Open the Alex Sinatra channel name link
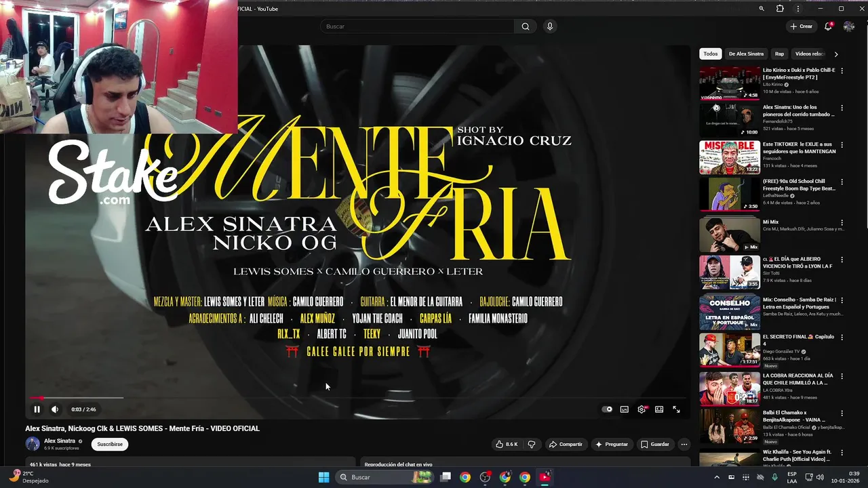The width and height of the screenshot is (868, 488). 60,441
